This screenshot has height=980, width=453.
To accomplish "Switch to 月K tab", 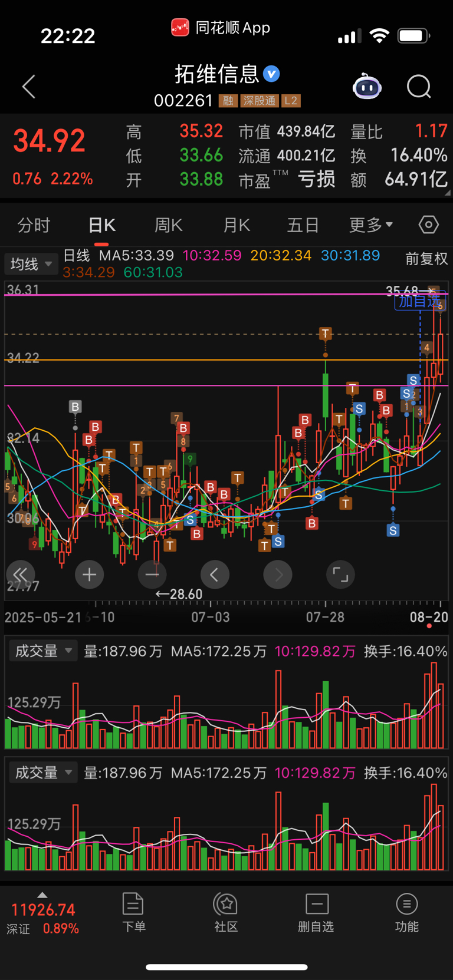I will tap(237, 225).
